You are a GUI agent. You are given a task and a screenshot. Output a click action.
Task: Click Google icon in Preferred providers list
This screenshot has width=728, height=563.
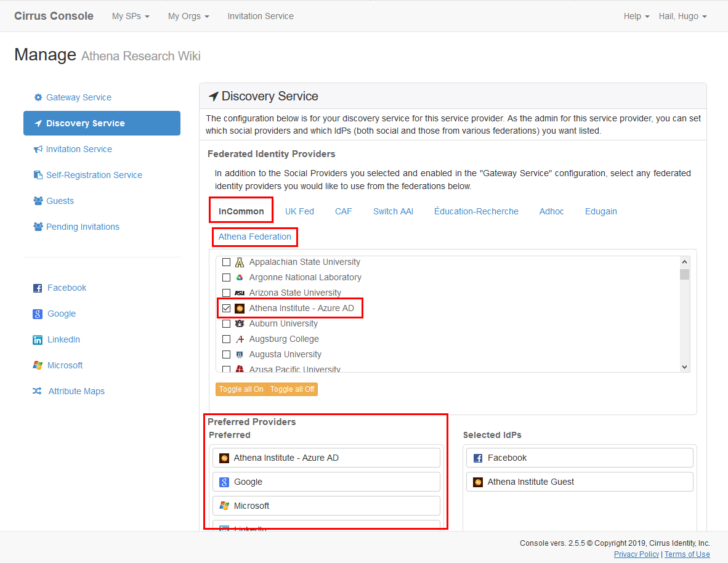(x=224, y=482)
